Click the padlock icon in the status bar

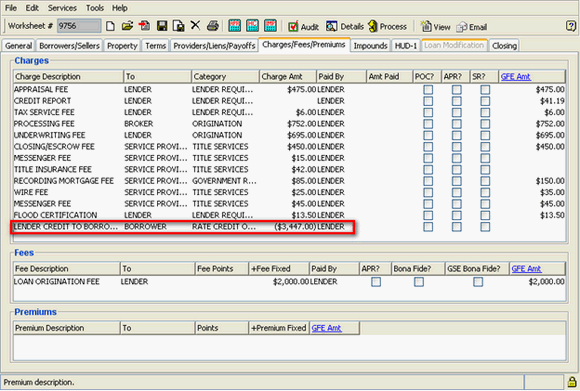tap(572, 382)
